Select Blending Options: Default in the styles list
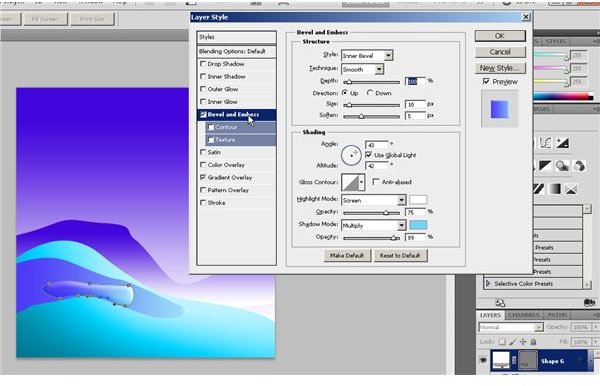The image size is (600, 386). click(x=236, y=51)
